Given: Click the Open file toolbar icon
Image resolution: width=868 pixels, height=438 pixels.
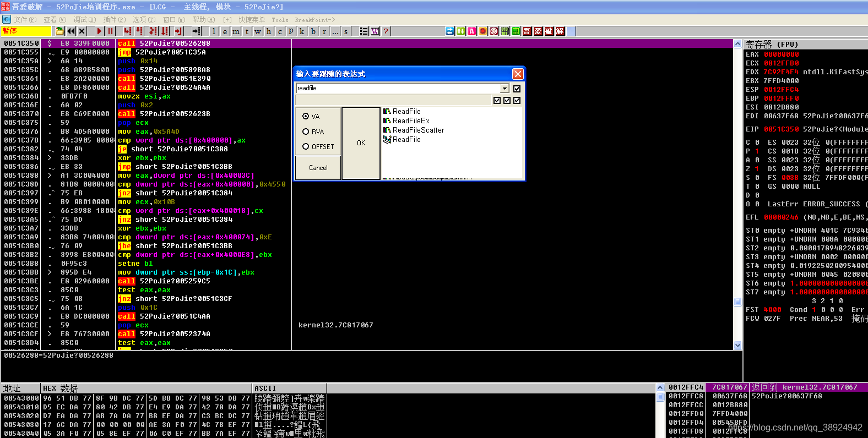Looking at the screenshot, I should 59,31.
